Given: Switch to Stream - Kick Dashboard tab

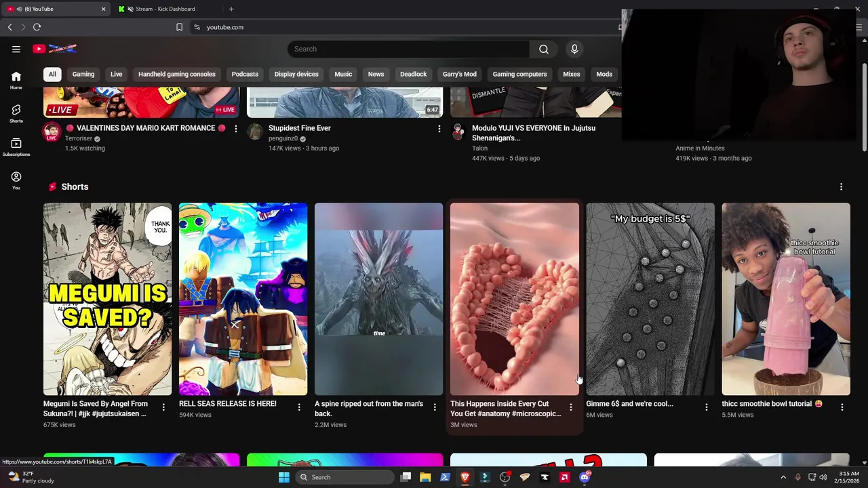Looking at the screenshot, I should pyautogui.click(x=167, y=9).
